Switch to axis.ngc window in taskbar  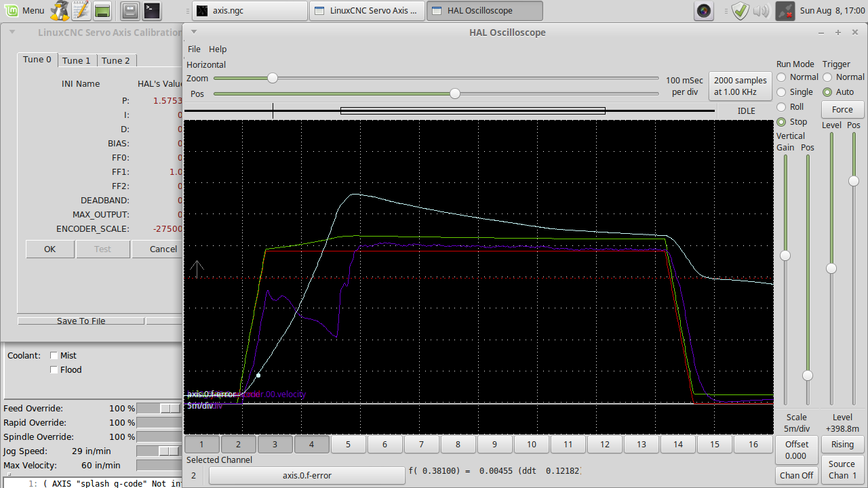[250, 10]
